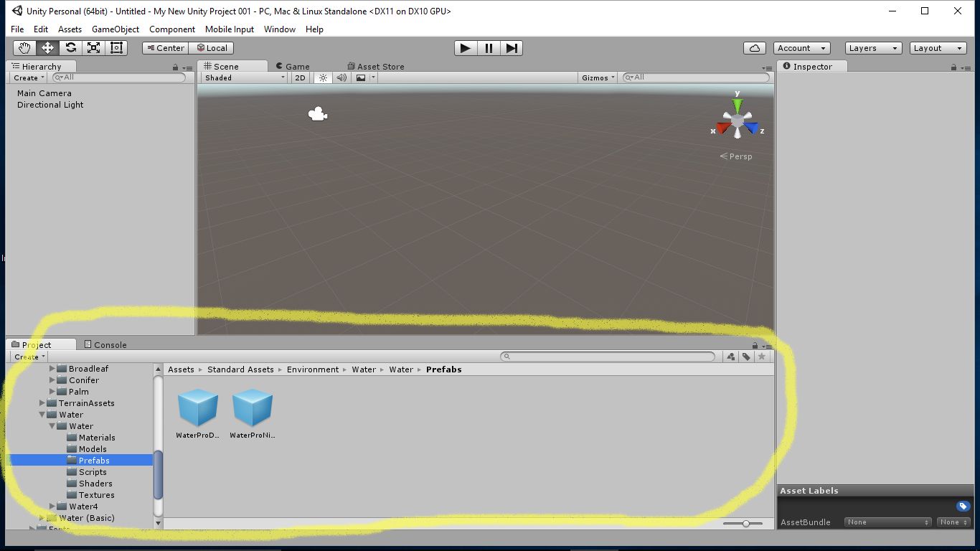Select the Rotate tool
This screenshot has height=551, width=980.
70,48
